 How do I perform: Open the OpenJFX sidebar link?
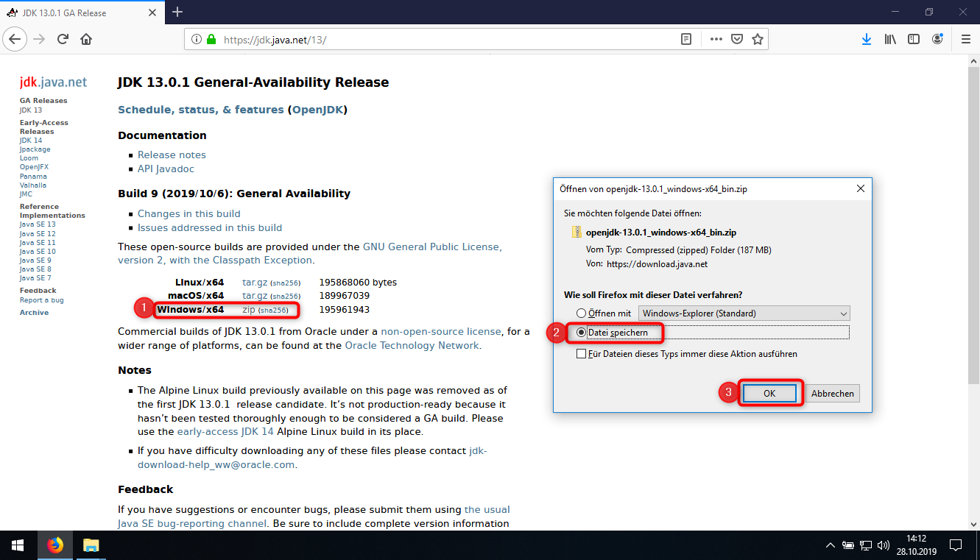(x=34, y=167)
